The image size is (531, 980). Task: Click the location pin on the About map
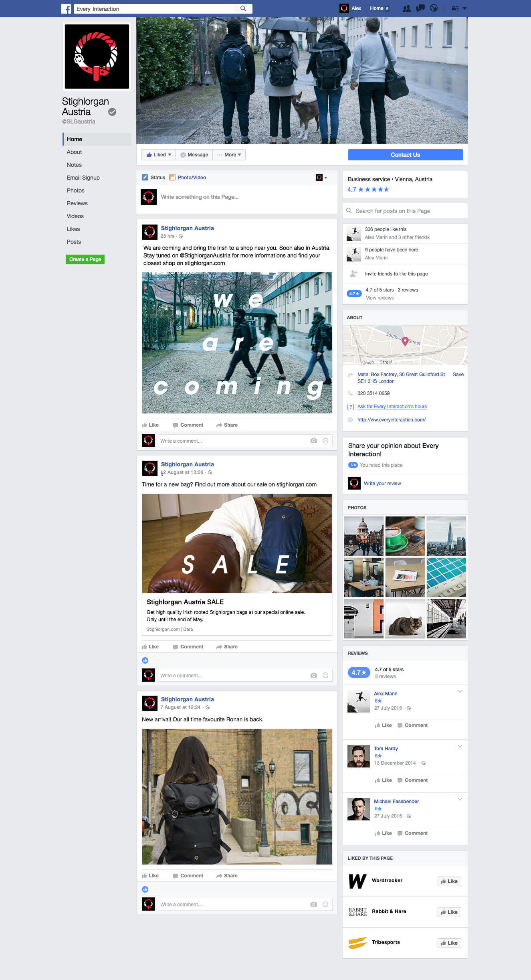(405, 341)
